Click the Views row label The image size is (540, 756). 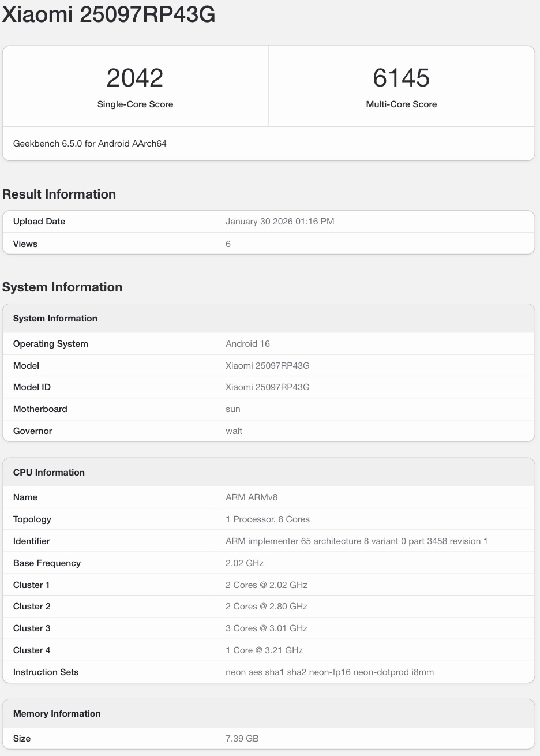point(25,244)
